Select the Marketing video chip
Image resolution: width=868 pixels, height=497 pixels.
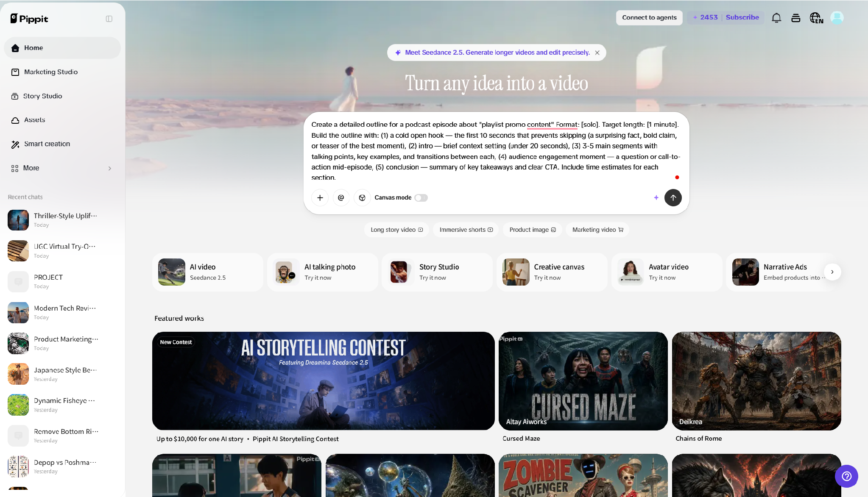(597, 230)
